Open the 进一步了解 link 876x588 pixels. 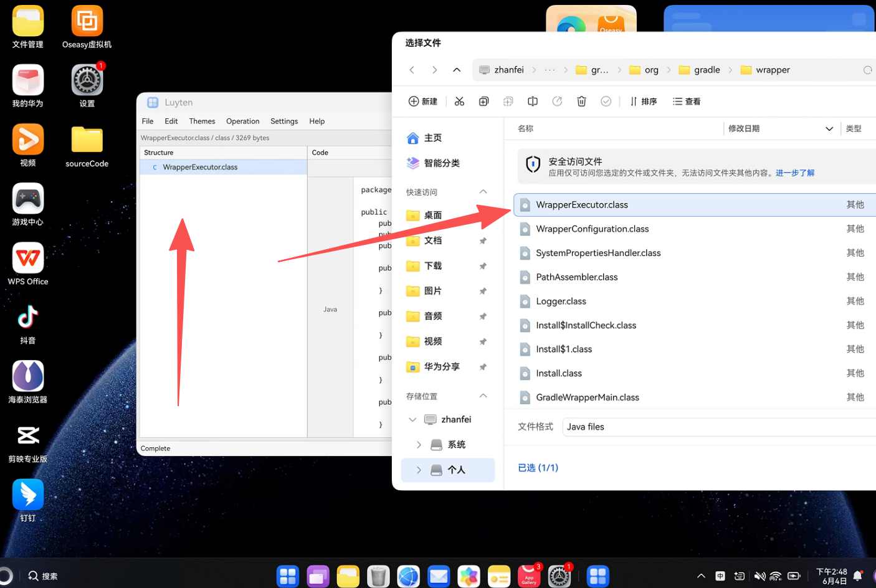coord(795,173)
